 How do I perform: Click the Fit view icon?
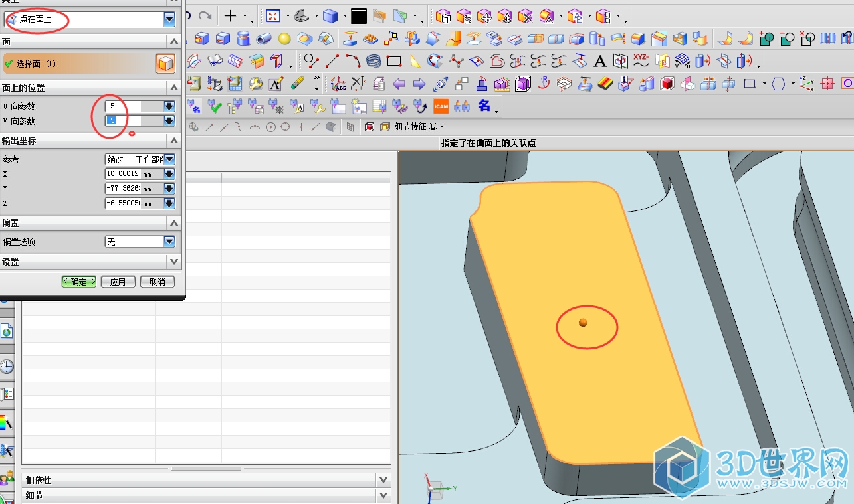pyautogui.click(x=273, y=16)
